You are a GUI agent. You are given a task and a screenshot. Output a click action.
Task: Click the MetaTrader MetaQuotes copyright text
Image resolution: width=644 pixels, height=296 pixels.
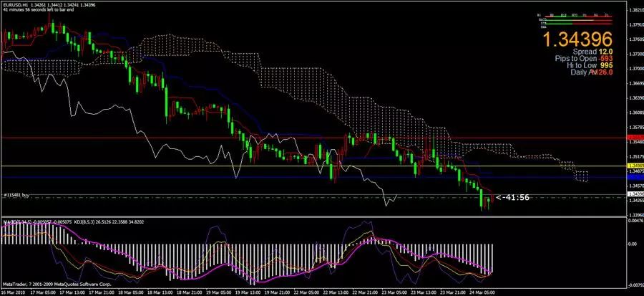click(x=57, y=284)
